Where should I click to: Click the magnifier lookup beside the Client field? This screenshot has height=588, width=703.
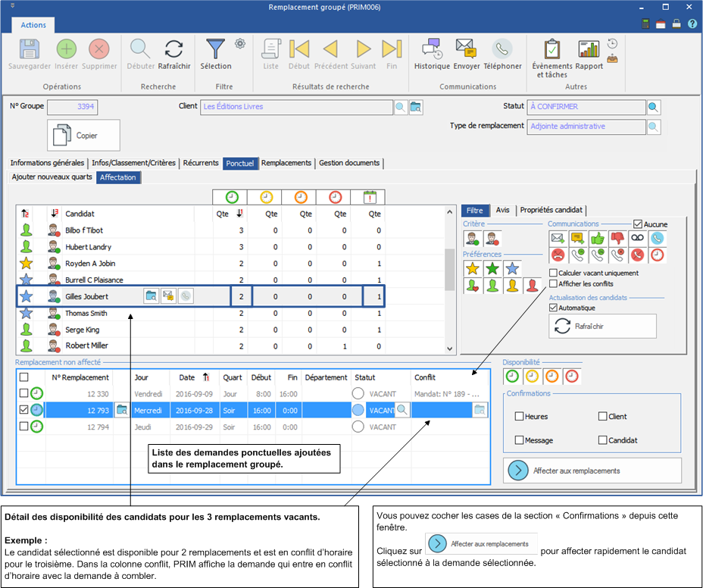(401, 107)
